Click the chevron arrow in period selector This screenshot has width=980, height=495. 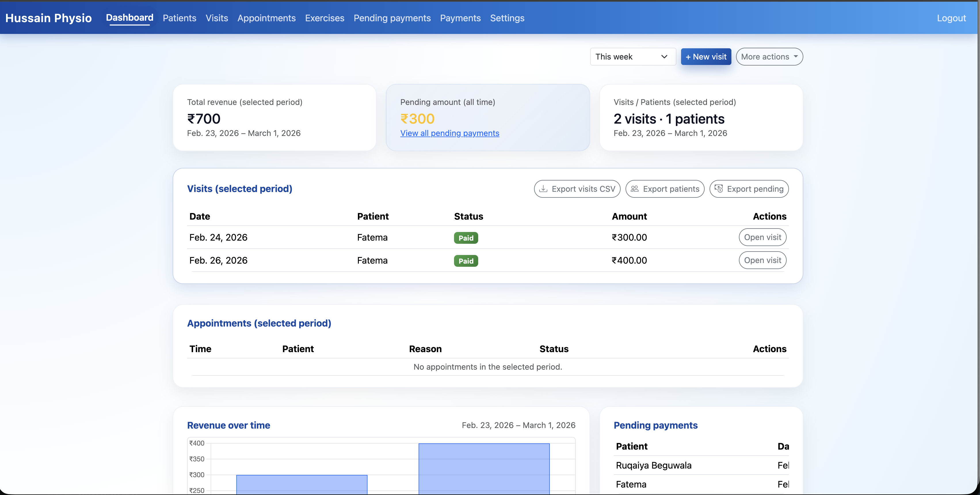tap(664, 57)
